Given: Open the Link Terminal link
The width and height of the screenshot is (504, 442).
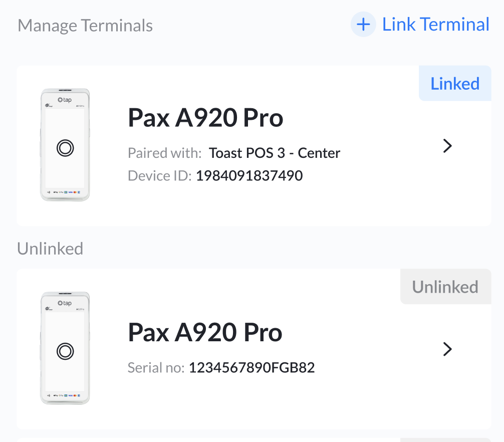Looking at the screenshot, I should click(x=435, y=25).
